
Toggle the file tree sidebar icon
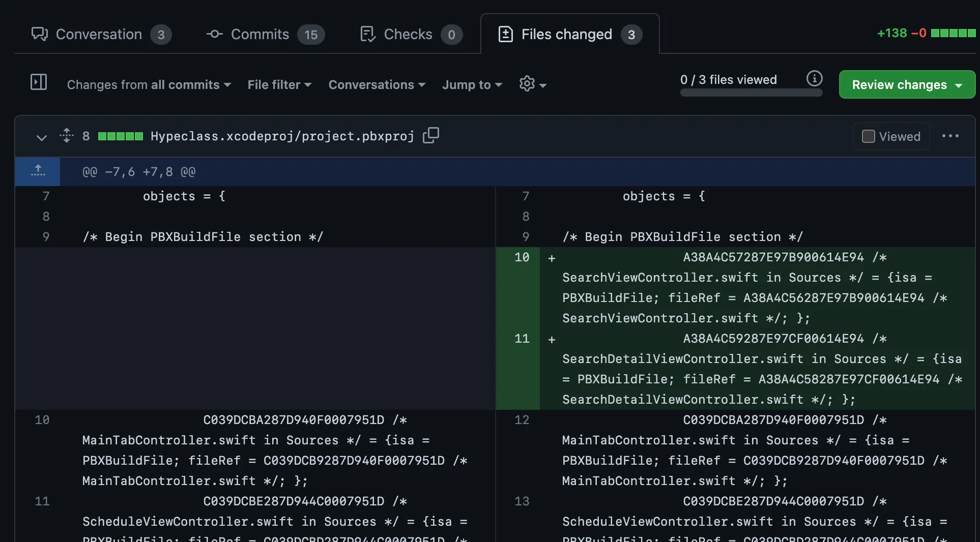click(39, 82)
